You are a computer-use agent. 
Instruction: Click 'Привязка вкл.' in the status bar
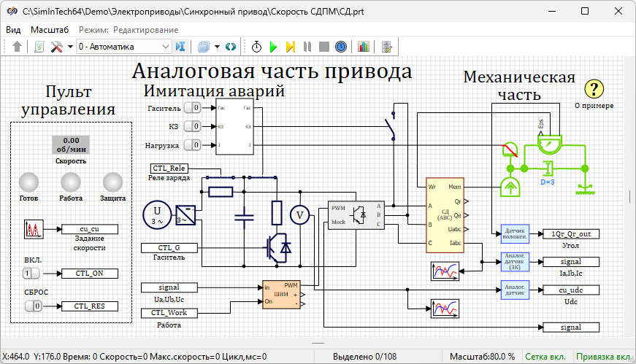(x=603, y=357)
